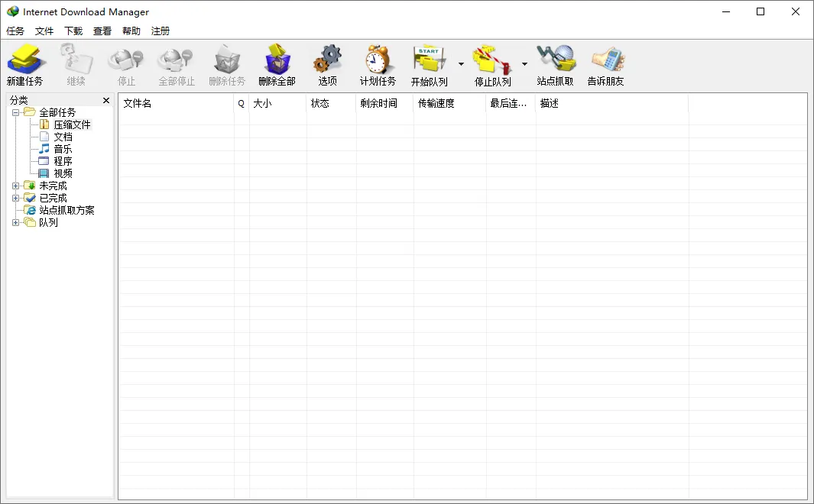The height and width of the screenshot is (504, 814).
Task: Open the 停止队列 dropdown arrow
Action: (524, 64)
